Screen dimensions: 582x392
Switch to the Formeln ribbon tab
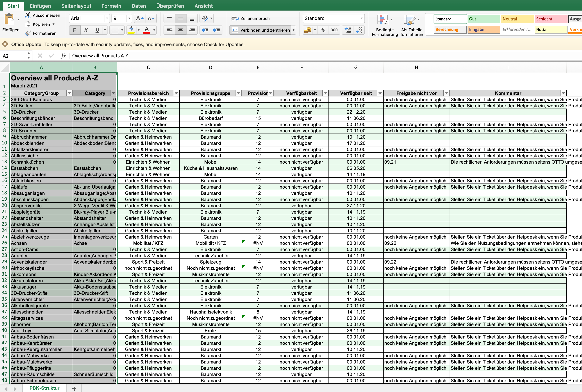pyautogui.click(x=111, y=6)
